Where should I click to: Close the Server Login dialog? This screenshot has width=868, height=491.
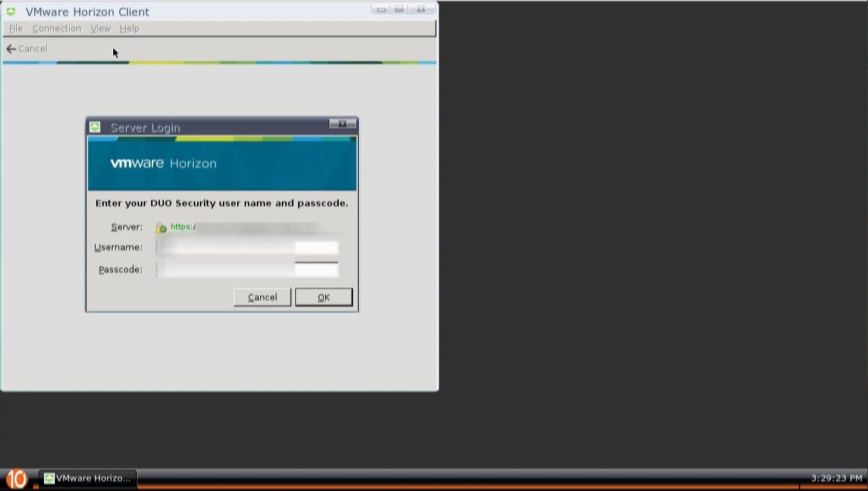(x=342, y=124)
